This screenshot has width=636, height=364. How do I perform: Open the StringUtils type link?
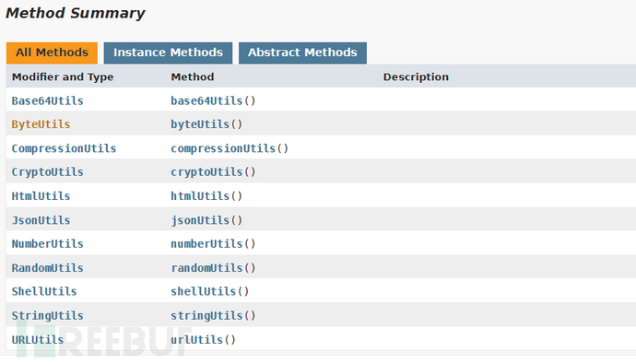pos(47,316)
